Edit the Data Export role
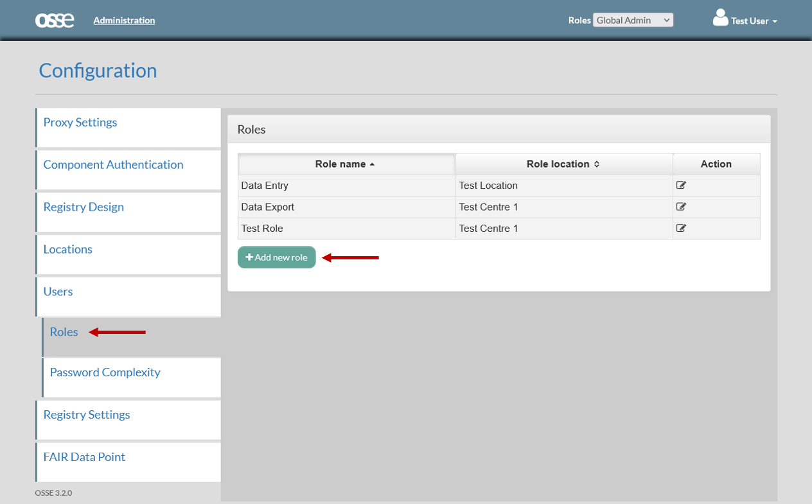 (681, 207)
